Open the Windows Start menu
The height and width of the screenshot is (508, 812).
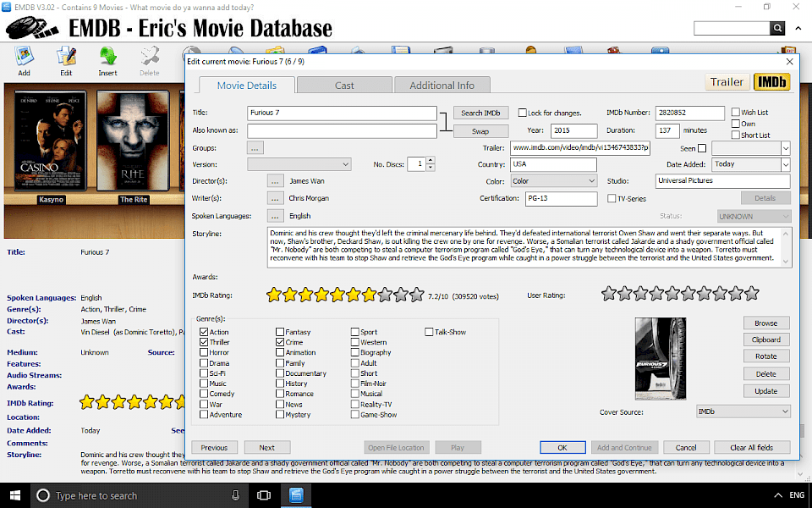pyautogui.click(x=15, y=495)
